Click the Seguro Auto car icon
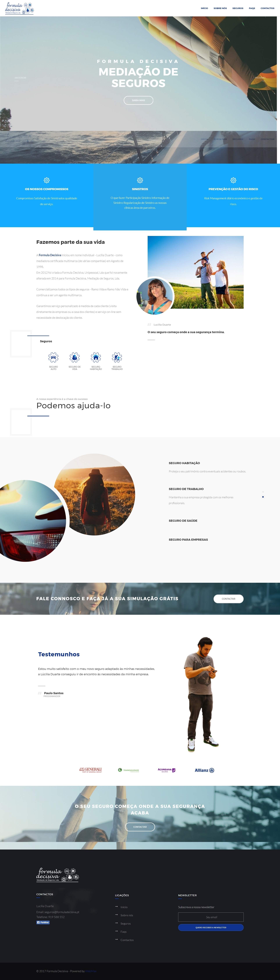Viewport: 280px width, 980px height. (53, 357)
